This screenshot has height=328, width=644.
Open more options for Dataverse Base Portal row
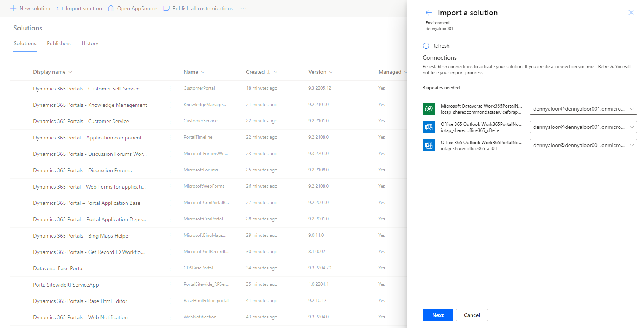click(x=170, y=268)
